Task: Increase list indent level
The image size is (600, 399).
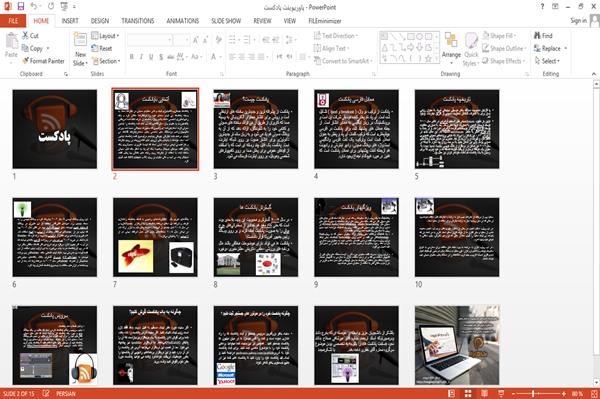Action: (276, 40)
